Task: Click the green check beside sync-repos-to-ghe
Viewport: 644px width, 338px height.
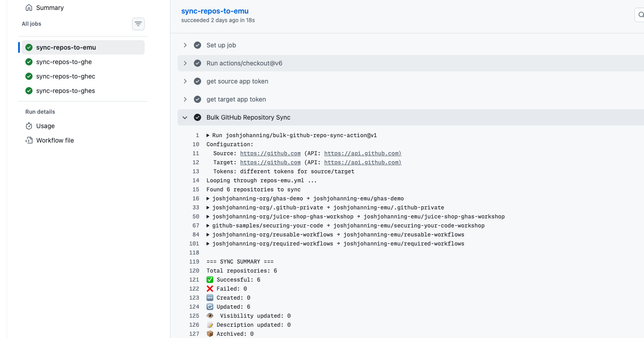Action: [29, 62]
